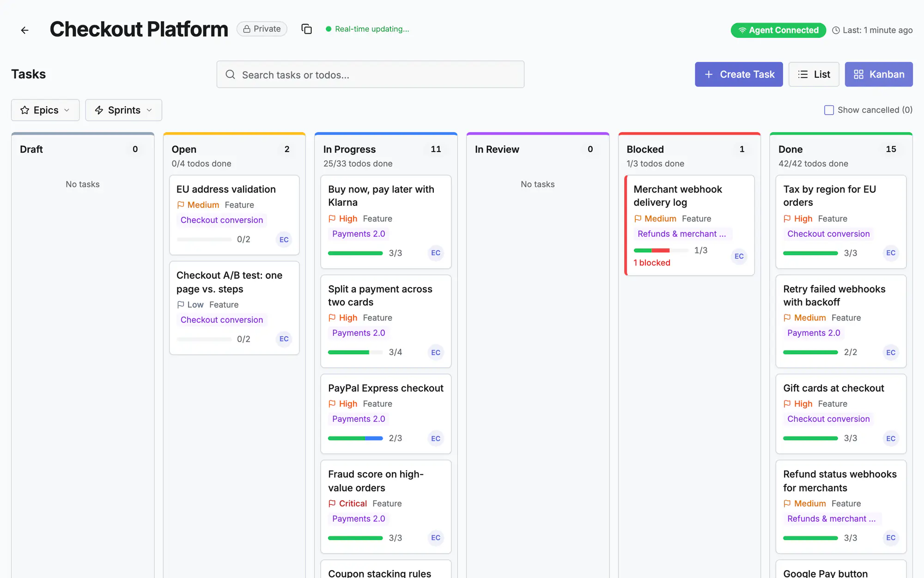Viewport: 924px width, 578px height.
Task: Open the Epics filter dropdown
Action: pyautogui.click(x=45, y=110)
